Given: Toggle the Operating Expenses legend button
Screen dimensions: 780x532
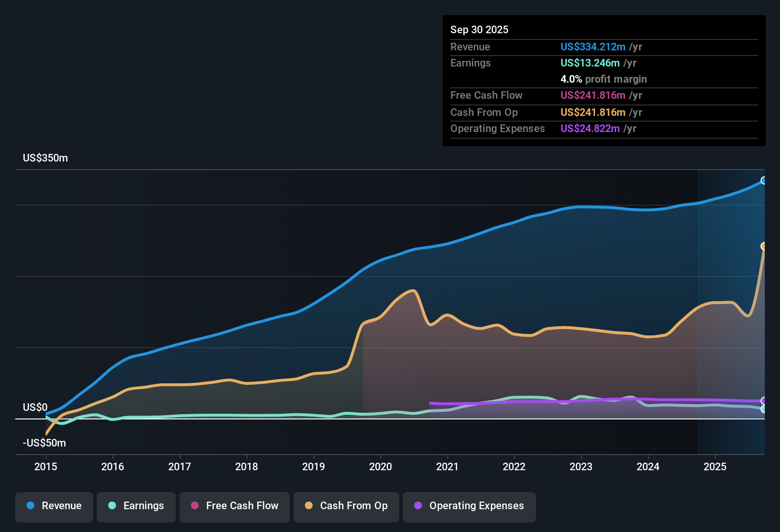Looking at the screenshot, I should pos(469,506).
